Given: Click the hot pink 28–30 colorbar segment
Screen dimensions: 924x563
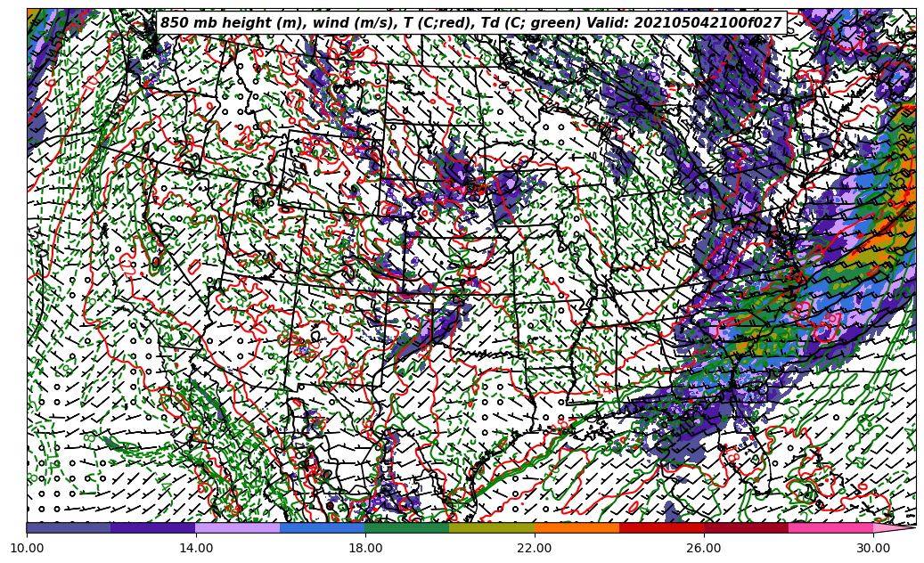Looking at the screenshot, I should click(x=830, y=527).
